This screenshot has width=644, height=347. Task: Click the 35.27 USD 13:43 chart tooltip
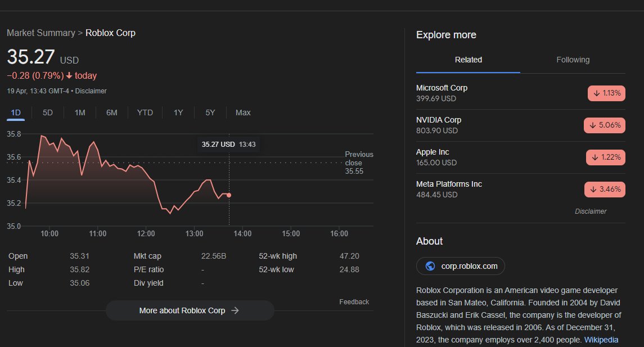pos(228,145)
